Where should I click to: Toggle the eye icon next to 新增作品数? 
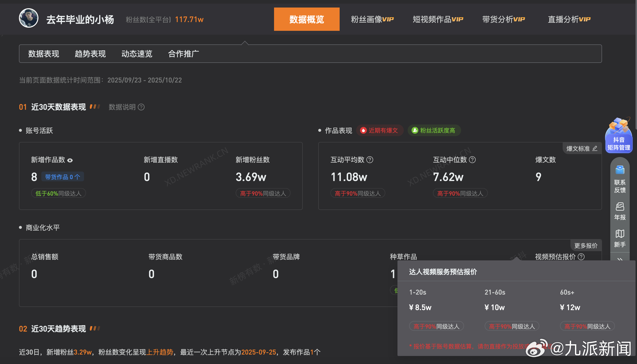tap(70, 160)
